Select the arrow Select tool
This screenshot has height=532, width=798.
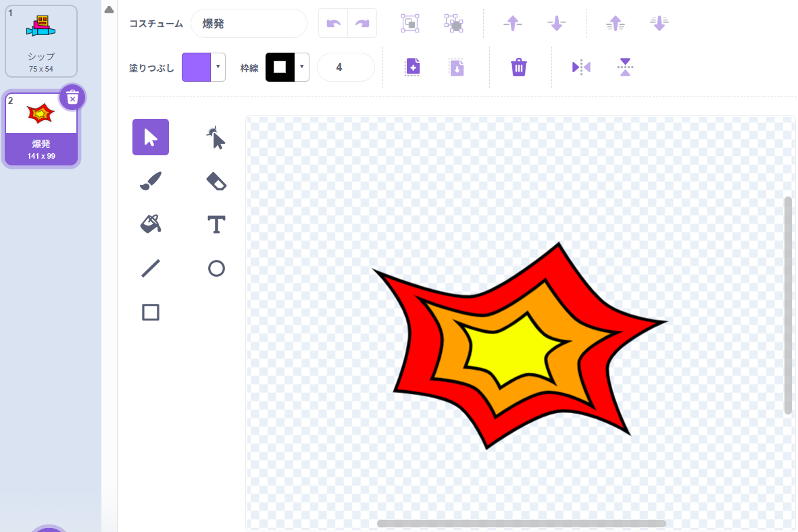coord(151,137)
